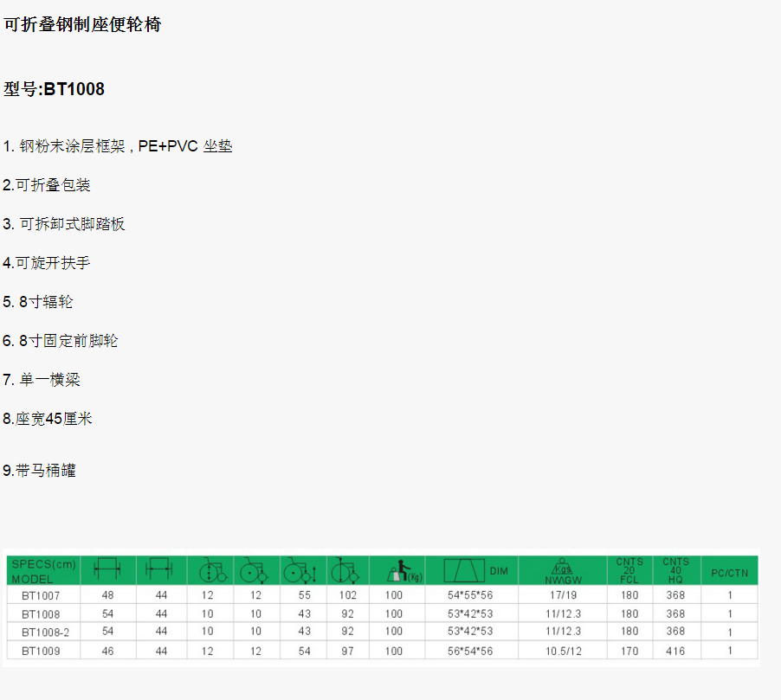The image size is (781, 700).
Task: Select feature line 5. 8寸辐轮
Action: [38, 302]
